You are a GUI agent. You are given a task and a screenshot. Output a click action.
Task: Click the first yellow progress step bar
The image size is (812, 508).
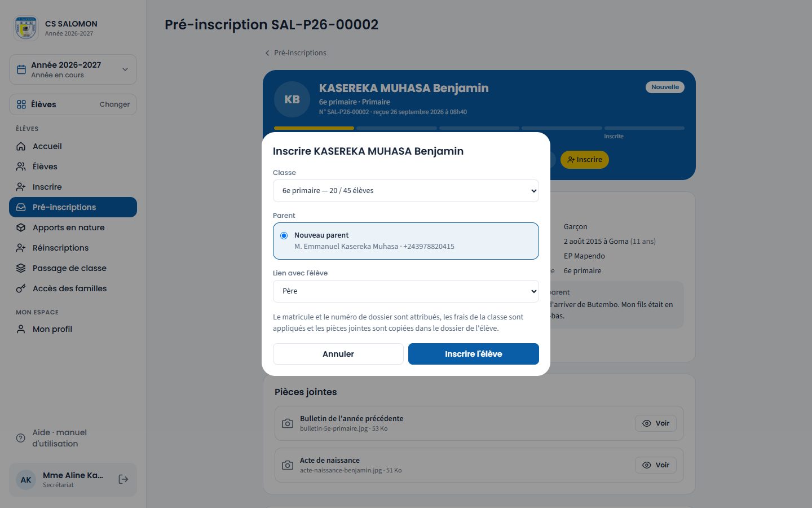[x=314, y=128]
